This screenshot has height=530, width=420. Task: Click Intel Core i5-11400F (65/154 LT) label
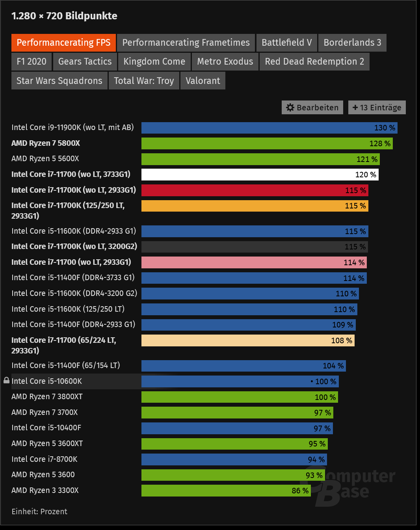66,365
